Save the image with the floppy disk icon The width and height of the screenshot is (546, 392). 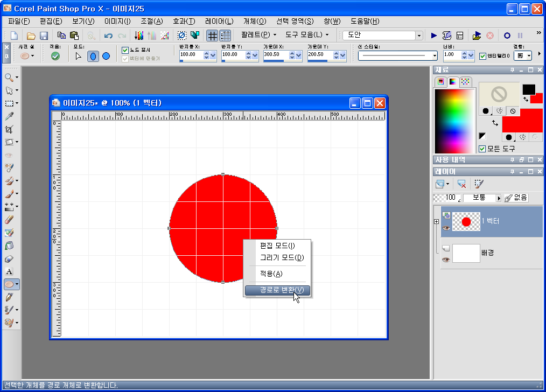(x=44, y=36)
